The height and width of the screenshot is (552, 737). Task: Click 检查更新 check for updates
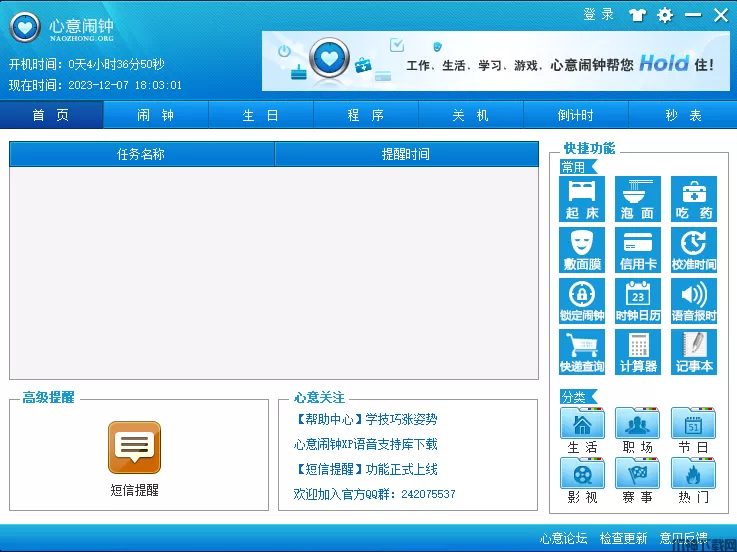click(x=623, y=538)
